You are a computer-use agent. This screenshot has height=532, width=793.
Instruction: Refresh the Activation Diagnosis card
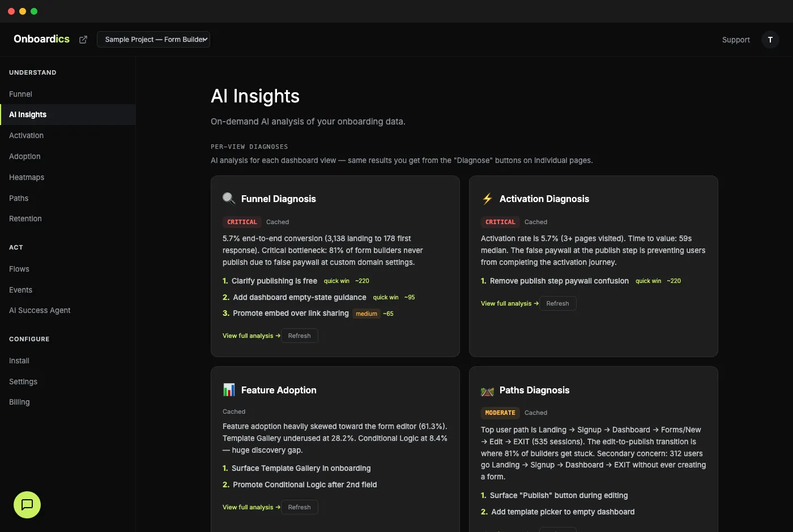[x=557, y=303]
